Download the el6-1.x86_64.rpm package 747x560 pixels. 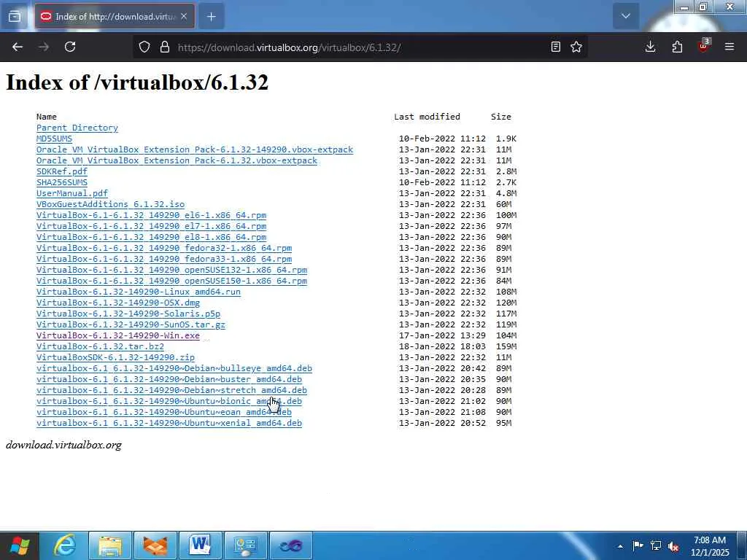pyautogui.click(x=152, y=215)
